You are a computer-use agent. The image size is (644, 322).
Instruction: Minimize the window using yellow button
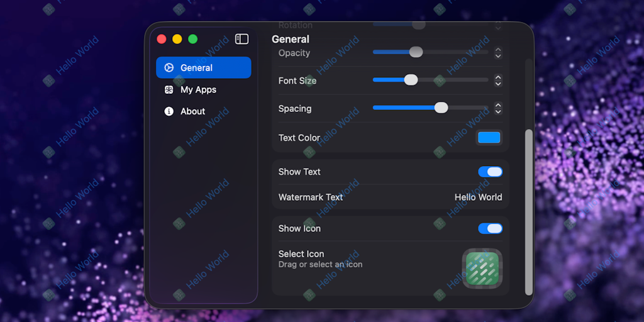[177, 39]
